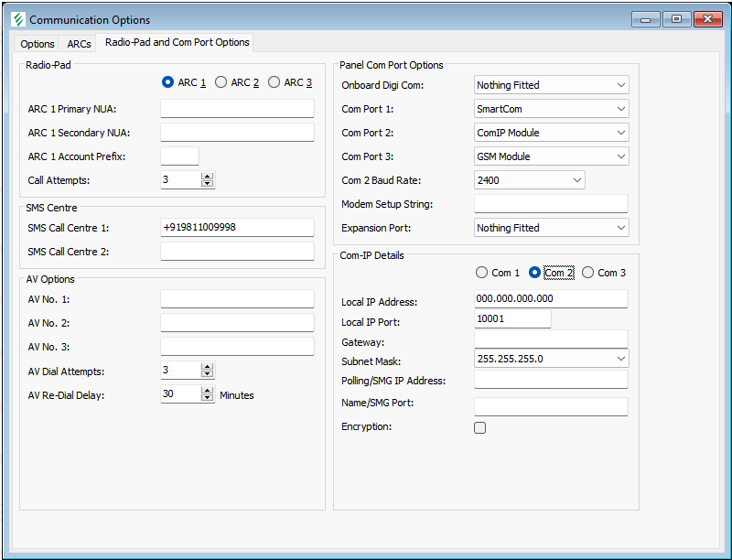Viewport: 732px width, 560px height.
Task: Select Com 3 radio button
Action: point(588,273)
